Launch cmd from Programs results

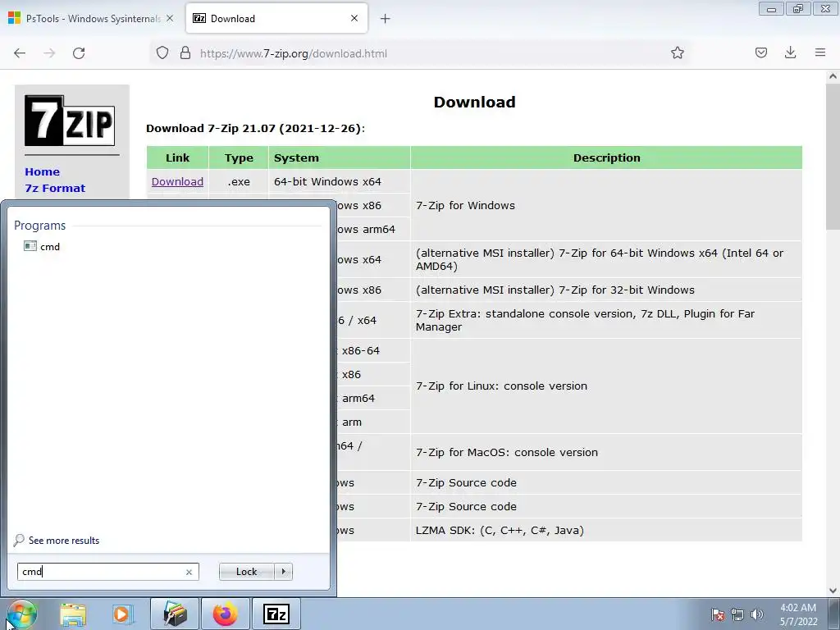tap(42, 246)
